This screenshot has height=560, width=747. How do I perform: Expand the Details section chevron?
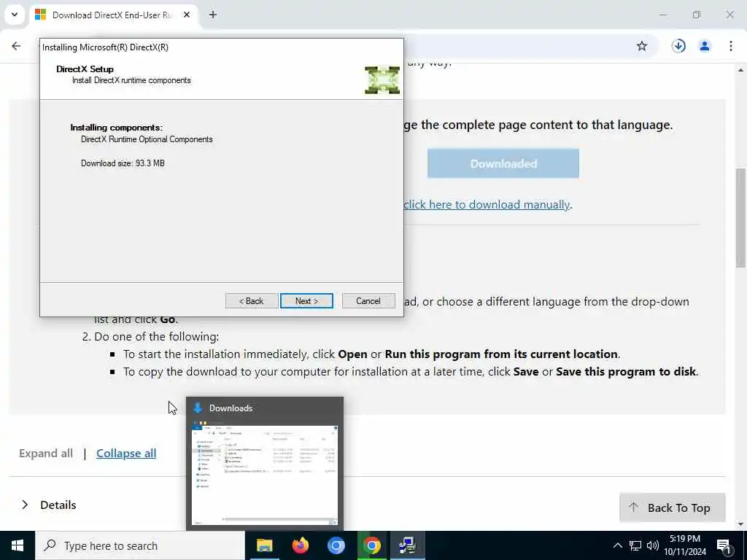25,505
